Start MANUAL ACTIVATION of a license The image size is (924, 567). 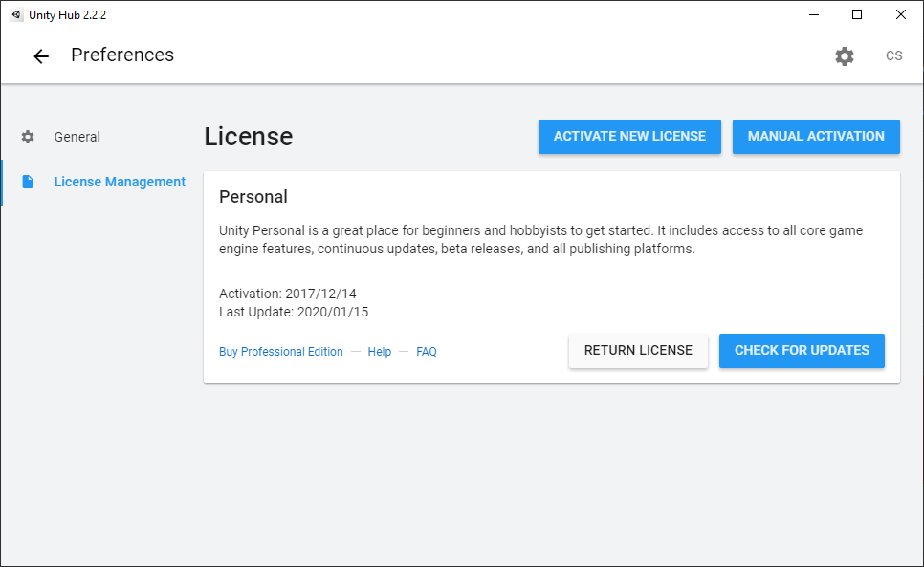tap(816, 137)
